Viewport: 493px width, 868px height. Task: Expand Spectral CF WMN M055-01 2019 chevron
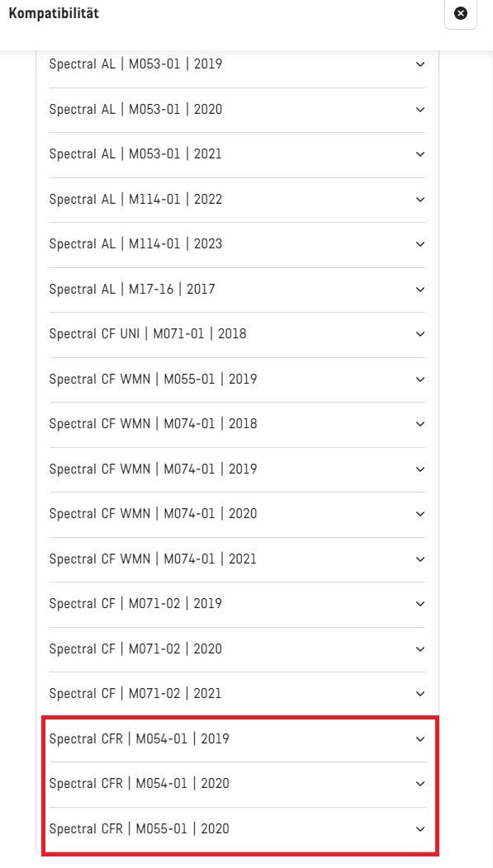click(x=420, y=380)
